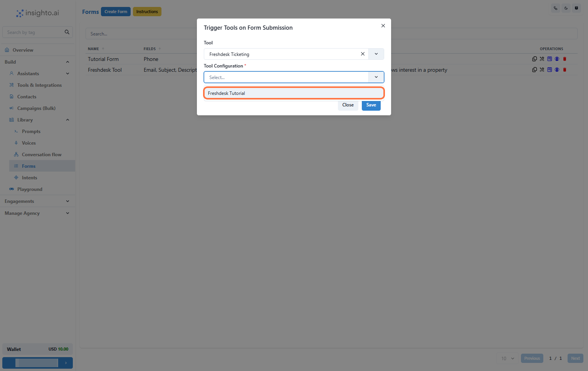
Task: Copy the Tutorial Form entry
Action: click(534, 59)
